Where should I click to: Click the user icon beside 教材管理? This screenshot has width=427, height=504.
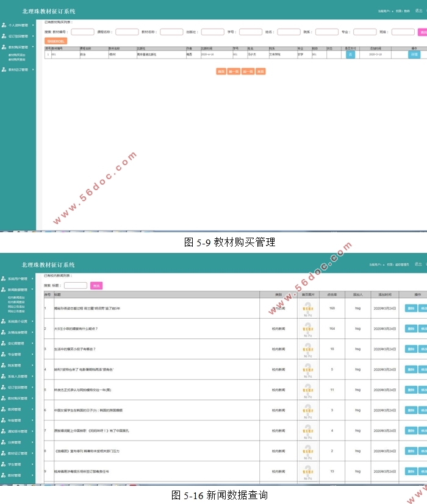pos(4,475)
